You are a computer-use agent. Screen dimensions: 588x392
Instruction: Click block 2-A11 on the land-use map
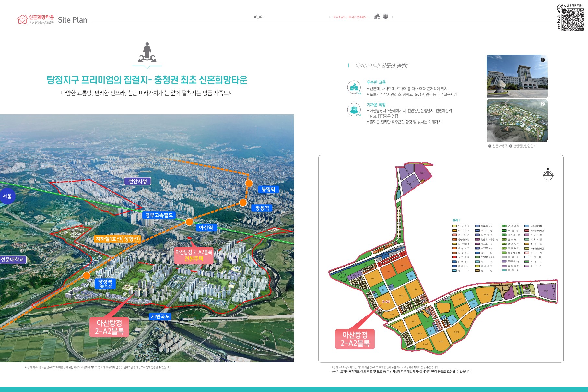click(x=456, y=332)
